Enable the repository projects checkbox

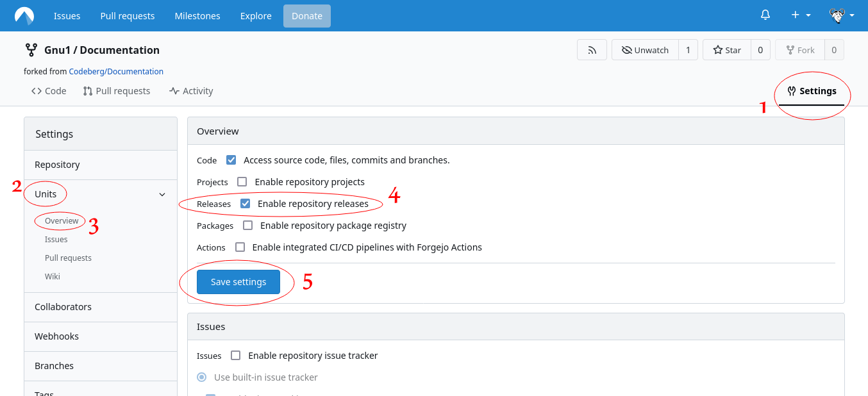242,181
